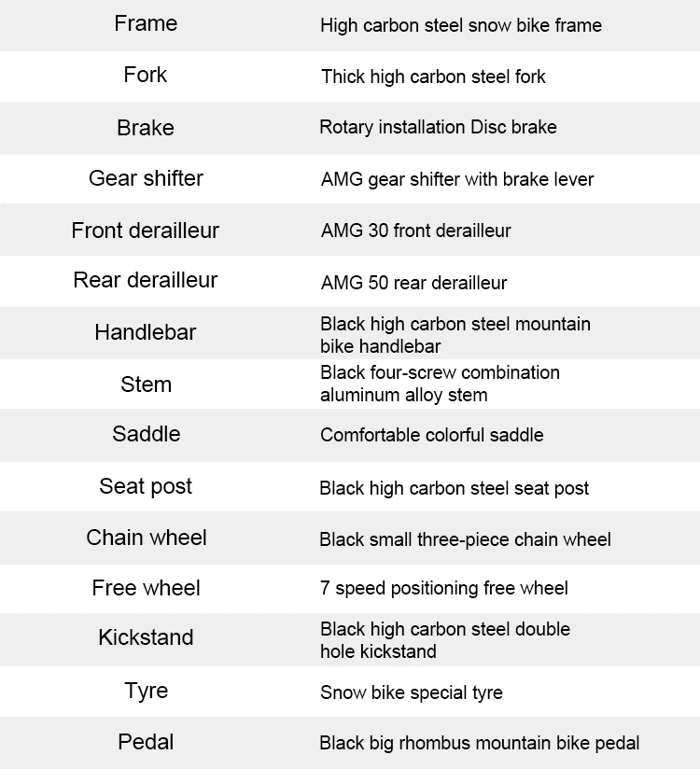Select the Brake row label
Screen dimensions: 700x769
click(x=146, y=128)
